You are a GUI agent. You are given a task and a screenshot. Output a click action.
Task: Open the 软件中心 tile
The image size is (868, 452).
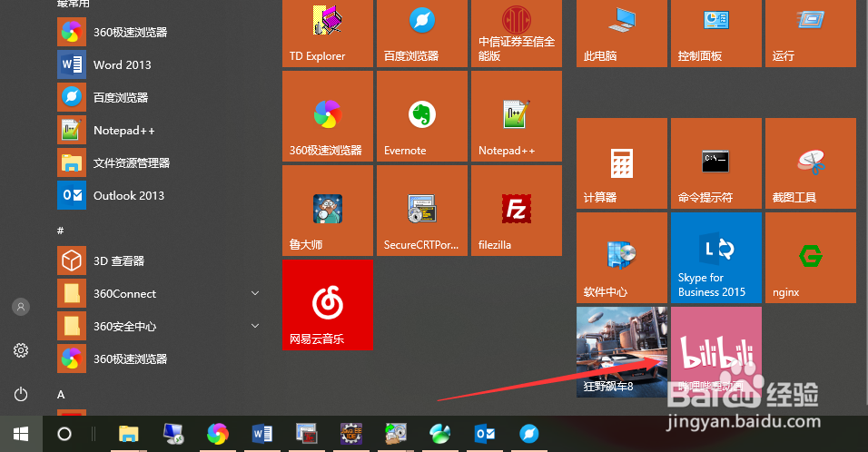tap(622, 258)
